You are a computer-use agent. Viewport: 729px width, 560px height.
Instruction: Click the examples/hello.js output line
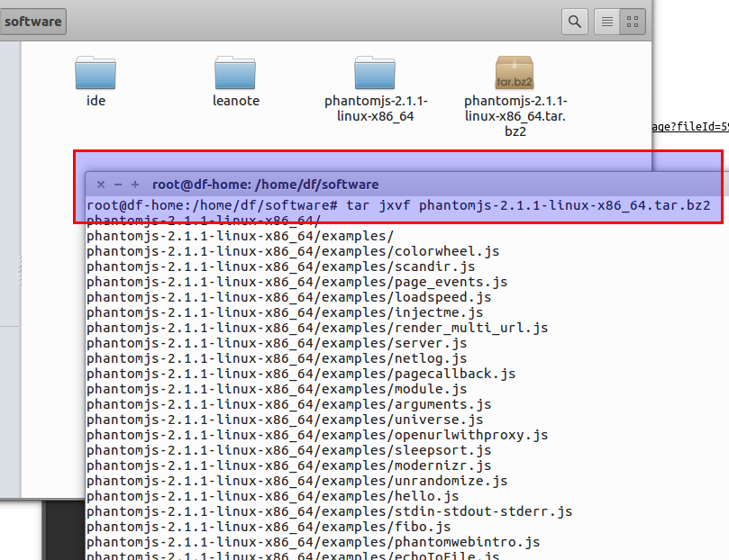[272, 496]
